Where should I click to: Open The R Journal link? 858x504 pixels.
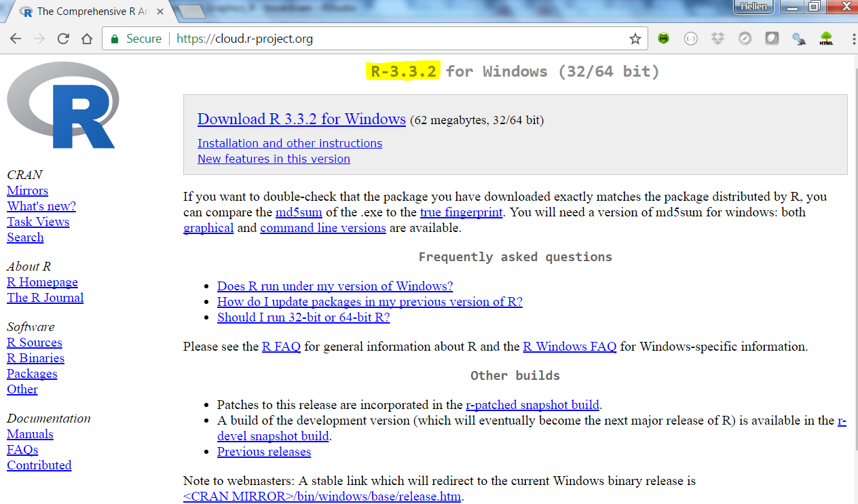click(x=45, y=298)
